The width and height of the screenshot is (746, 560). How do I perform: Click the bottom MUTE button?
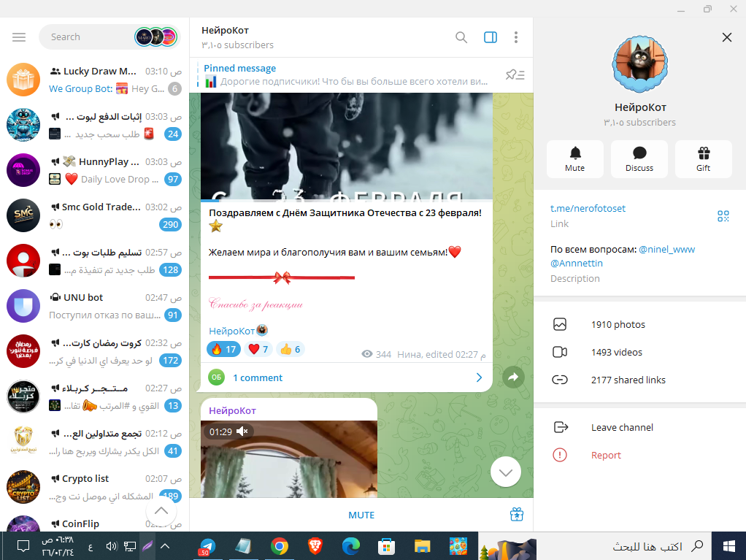361,515
